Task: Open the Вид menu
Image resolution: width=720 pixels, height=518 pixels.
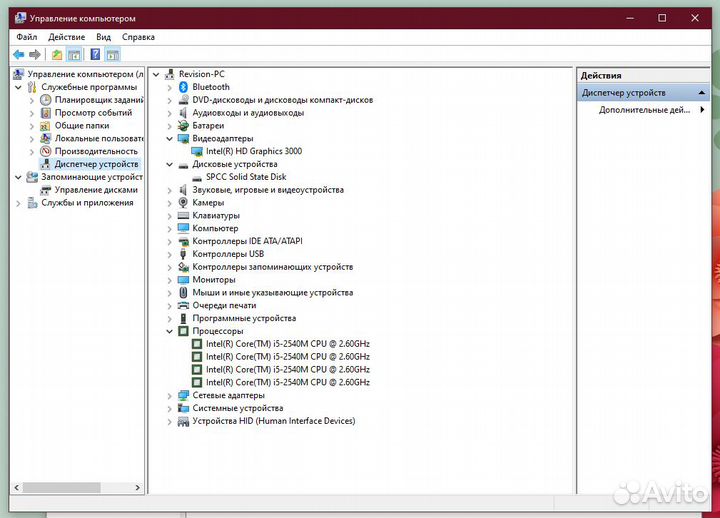Action: (x=103, y=37)
